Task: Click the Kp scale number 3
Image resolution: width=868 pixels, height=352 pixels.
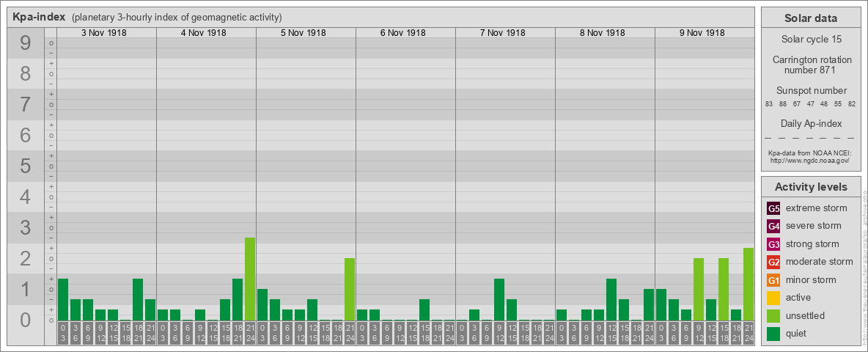Action: click(25, 227)
